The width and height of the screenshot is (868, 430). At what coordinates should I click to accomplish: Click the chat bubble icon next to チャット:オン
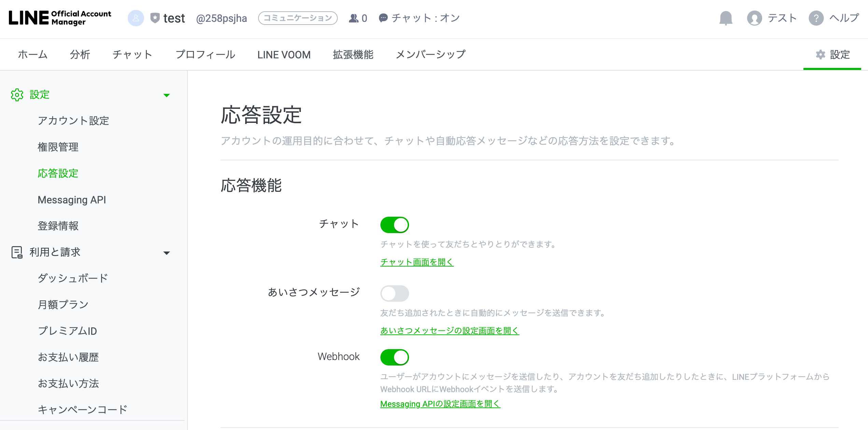pos(383,18)
